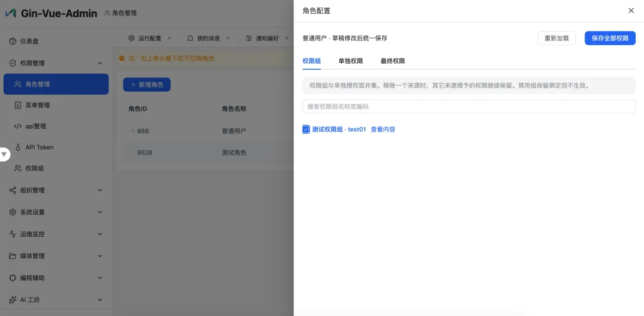
Task: Open 权限组 in the sidebar
Action: tap(56, 168)
